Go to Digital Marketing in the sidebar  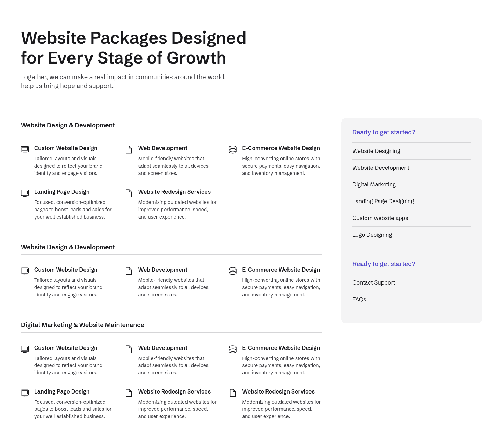(x=374, y=184)
